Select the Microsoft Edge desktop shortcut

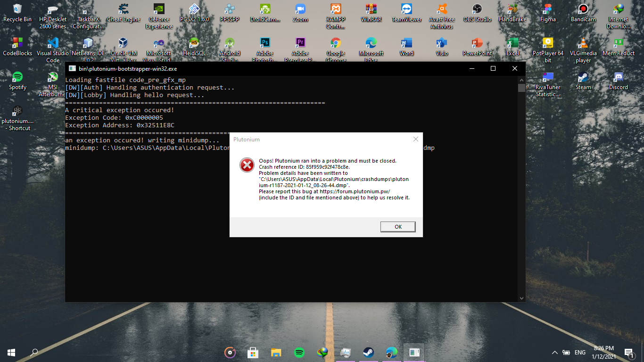point(371,50)
